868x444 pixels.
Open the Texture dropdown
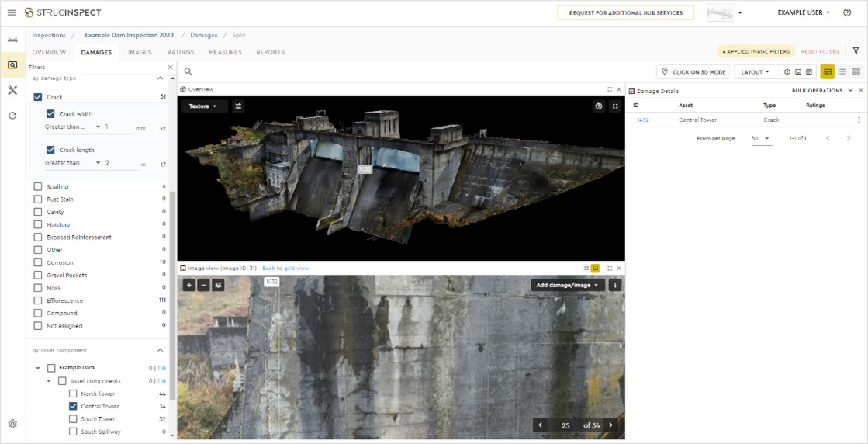click(202, 106)
